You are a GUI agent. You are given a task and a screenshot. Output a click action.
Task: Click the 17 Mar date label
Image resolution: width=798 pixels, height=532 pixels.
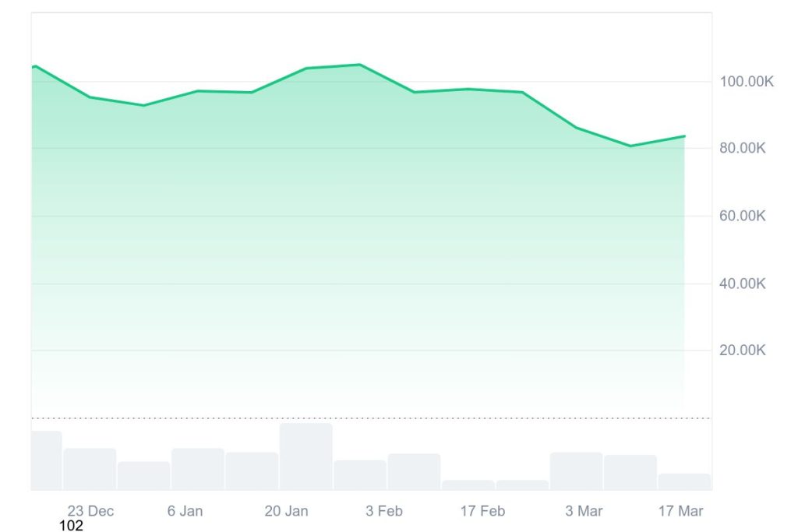680,511
